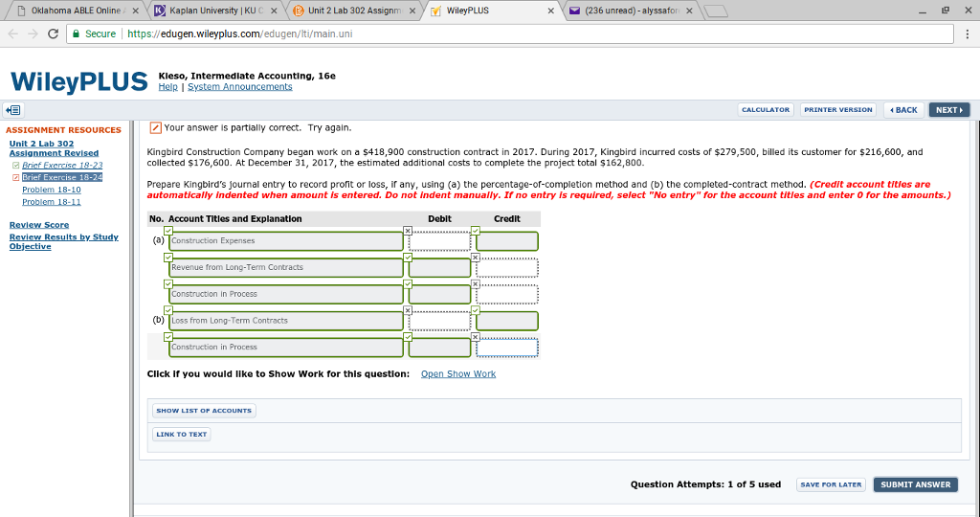Screen dimensions: 980x517
Task: Click the WileyPLUS logo
Action: tap(78, 82)
